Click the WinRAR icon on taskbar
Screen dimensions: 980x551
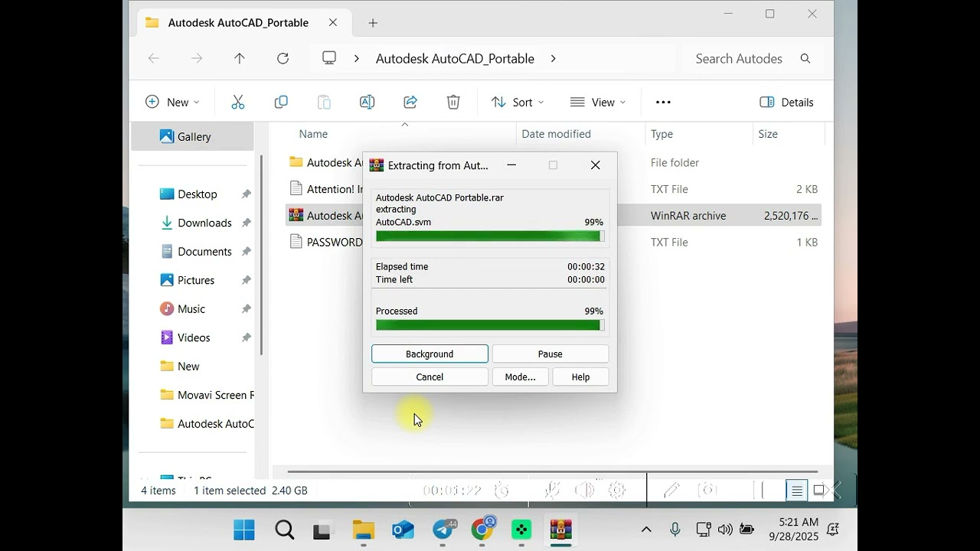coord(561,530)
